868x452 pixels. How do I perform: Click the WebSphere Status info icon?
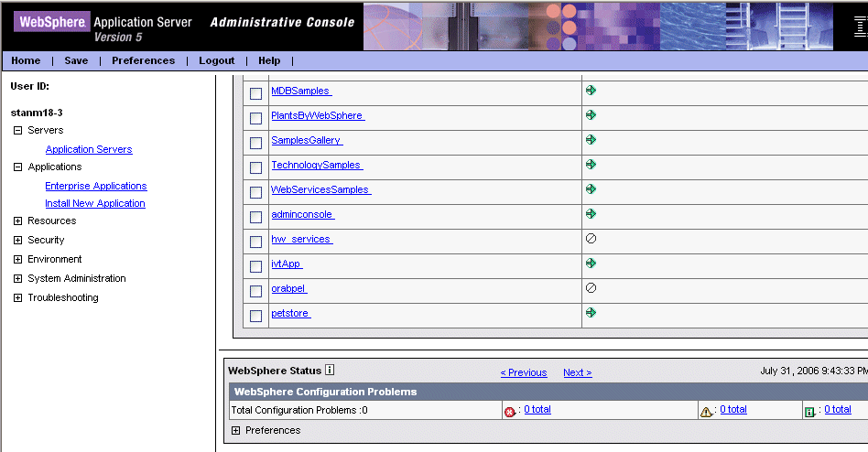330,370
